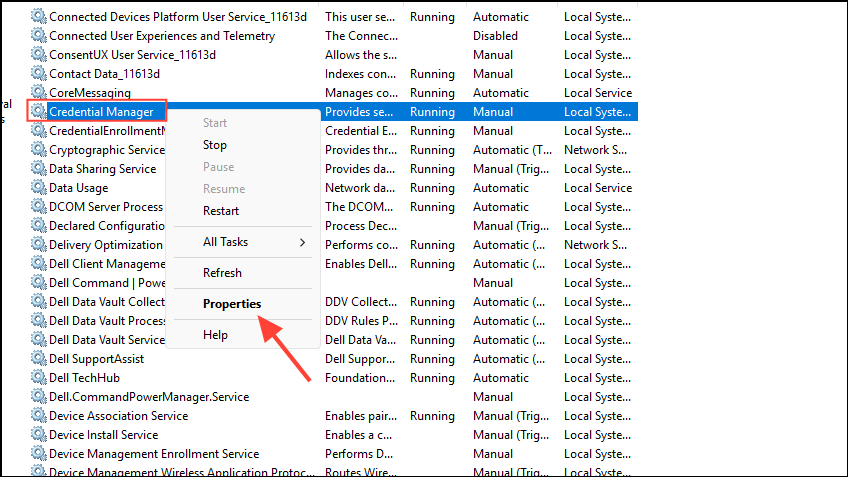Click the gear icon beside CoreMessaging
This screenshot has height=477, width=848.
(39, 93)
